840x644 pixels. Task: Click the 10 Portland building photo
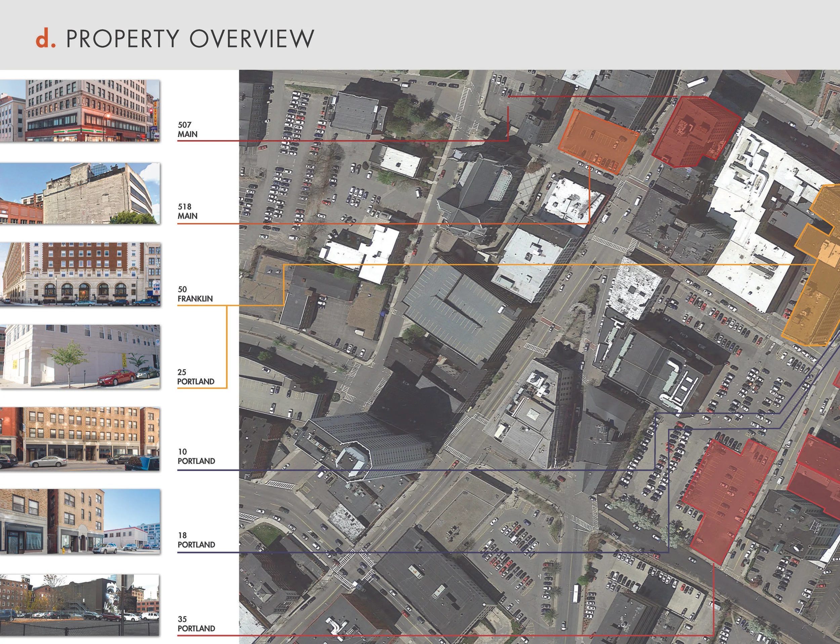click(80, 439)
